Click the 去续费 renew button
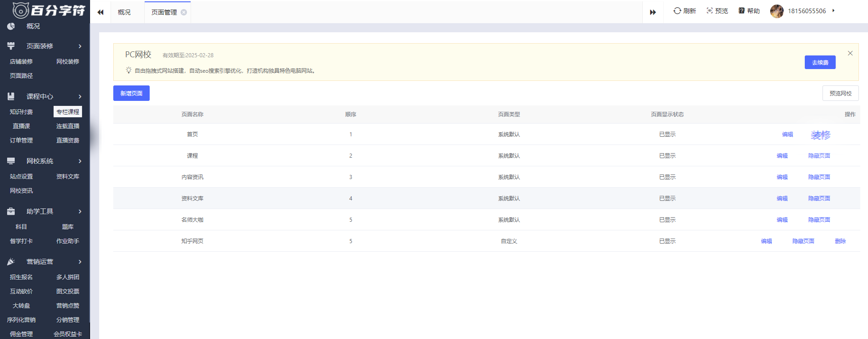 coord(820,62)
